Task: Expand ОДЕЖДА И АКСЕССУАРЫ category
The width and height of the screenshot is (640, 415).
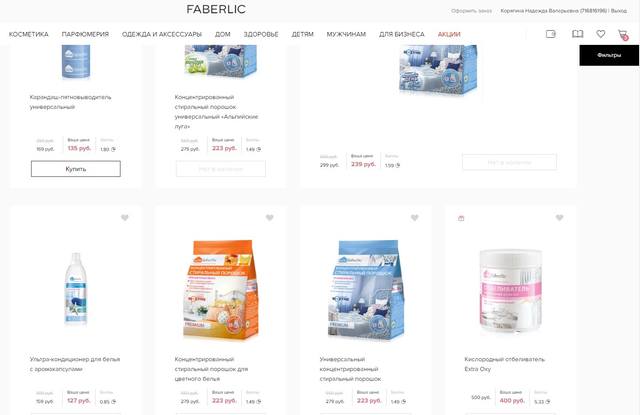Action: 162,34
